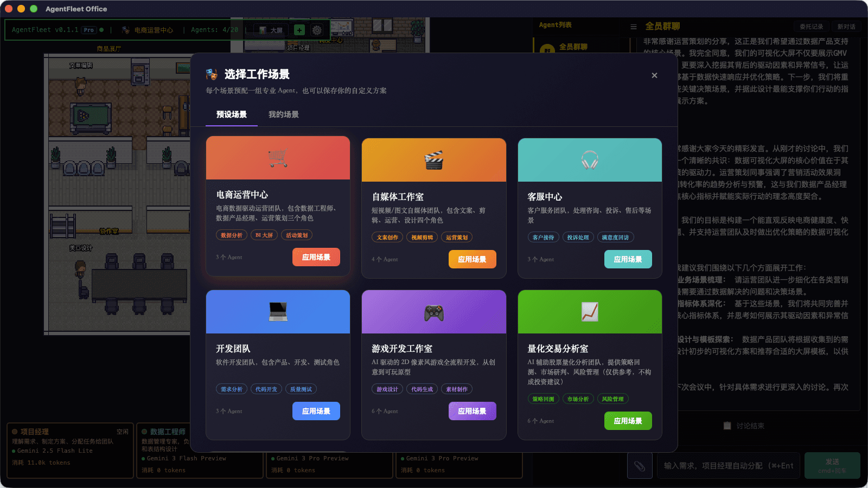
Task: Switch to the 我的场景 tab
Action: coord(283,114)
